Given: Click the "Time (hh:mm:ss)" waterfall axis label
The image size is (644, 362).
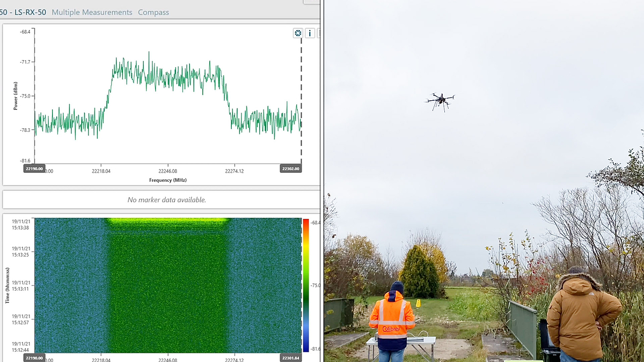Looking at the screenshot, I should 8,285.
